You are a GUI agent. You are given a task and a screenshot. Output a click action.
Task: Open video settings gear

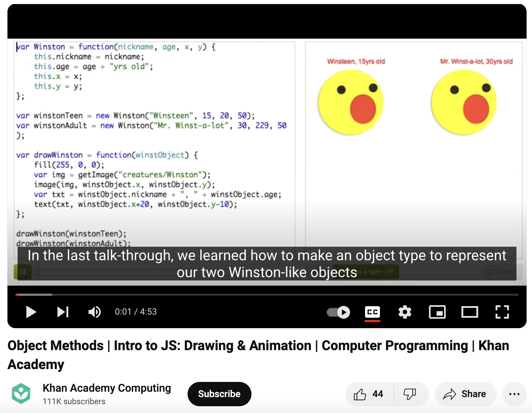405,312
